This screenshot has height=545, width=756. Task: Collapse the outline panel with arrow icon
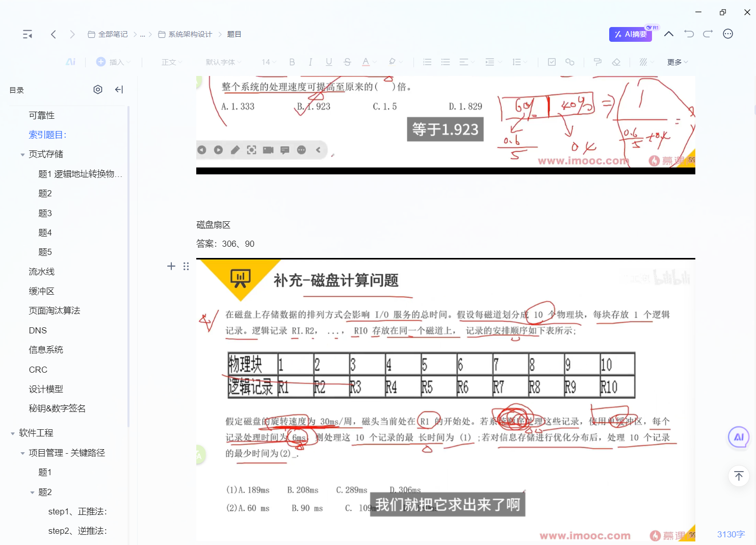coord(119,90)
